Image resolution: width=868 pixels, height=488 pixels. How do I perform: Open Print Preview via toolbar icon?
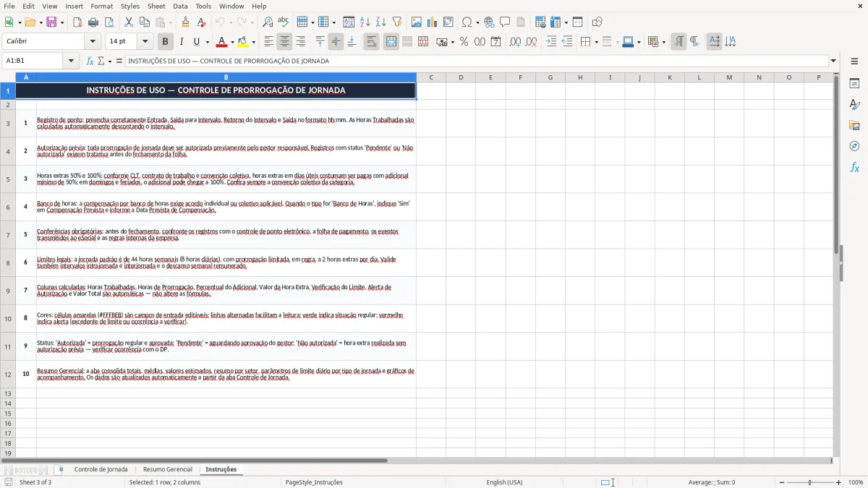109,22
